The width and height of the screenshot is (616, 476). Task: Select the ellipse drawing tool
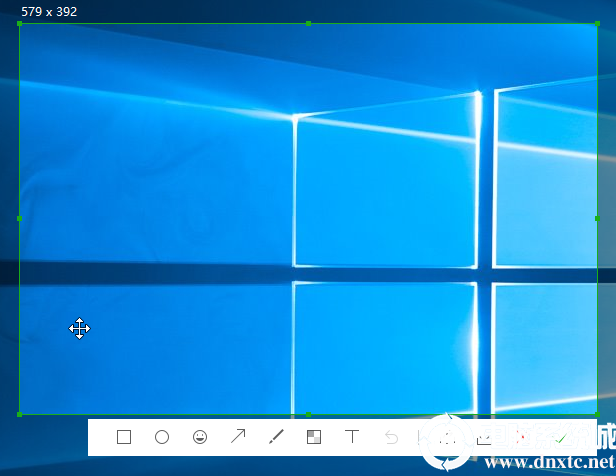pos(162,437)
